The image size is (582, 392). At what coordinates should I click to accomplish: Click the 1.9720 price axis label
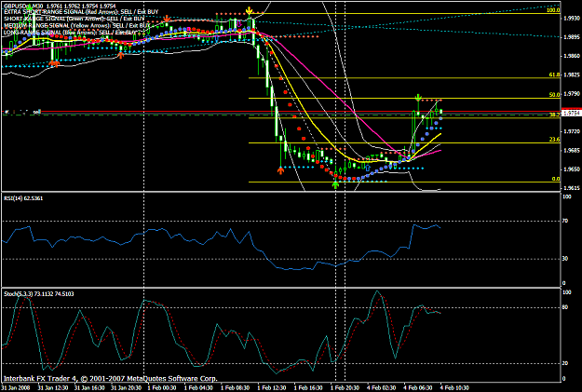point(572,132)
